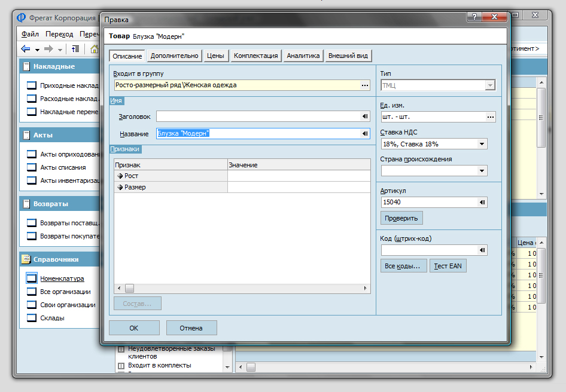This screenshot has height=392, width=566.
Task: Expand the Ставка НДС dropdown
Action: [482, 144]
